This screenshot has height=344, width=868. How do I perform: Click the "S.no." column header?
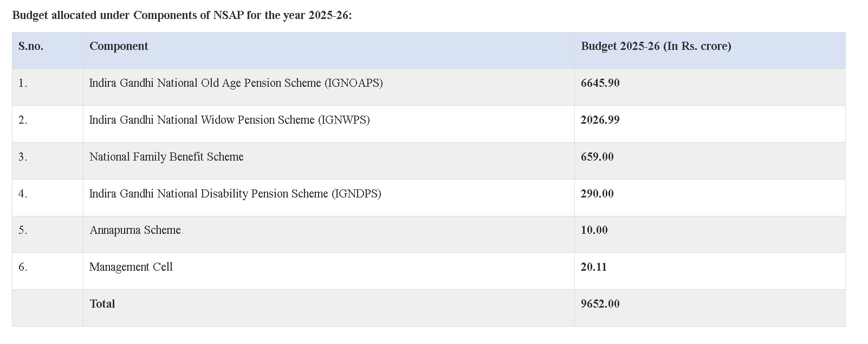click(31, 46)
